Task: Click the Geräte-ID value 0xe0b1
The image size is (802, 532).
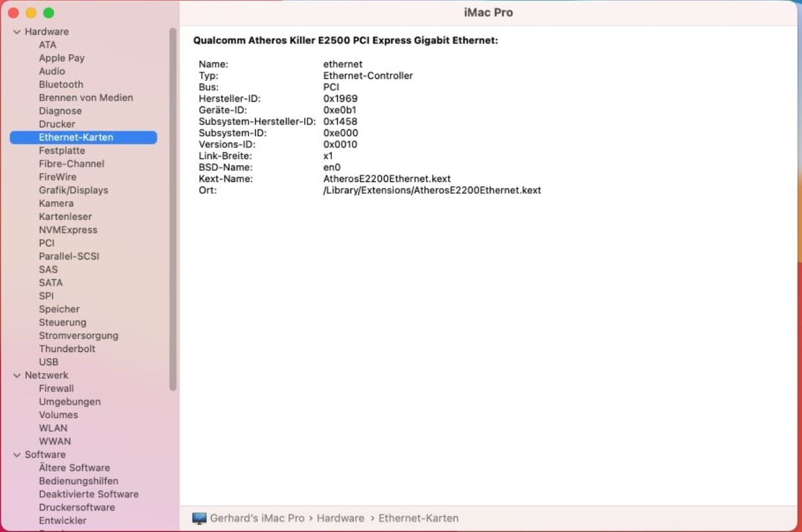Action: [x=340, y=110]
